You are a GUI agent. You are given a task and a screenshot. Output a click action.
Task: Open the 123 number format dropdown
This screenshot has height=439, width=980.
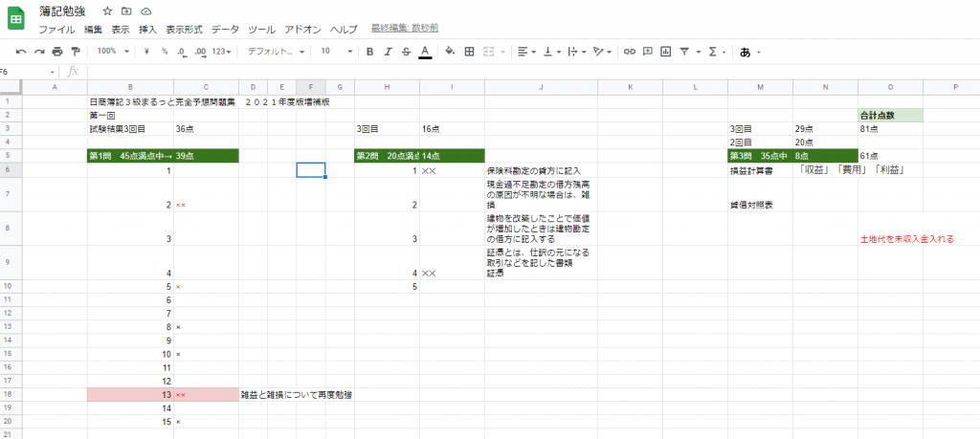[x=222, y=52]
